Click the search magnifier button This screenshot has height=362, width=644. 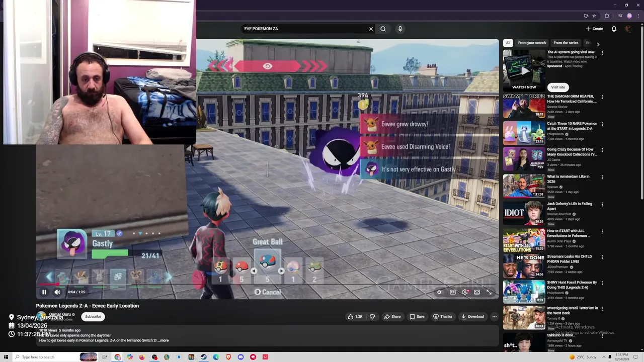[383, 29]
